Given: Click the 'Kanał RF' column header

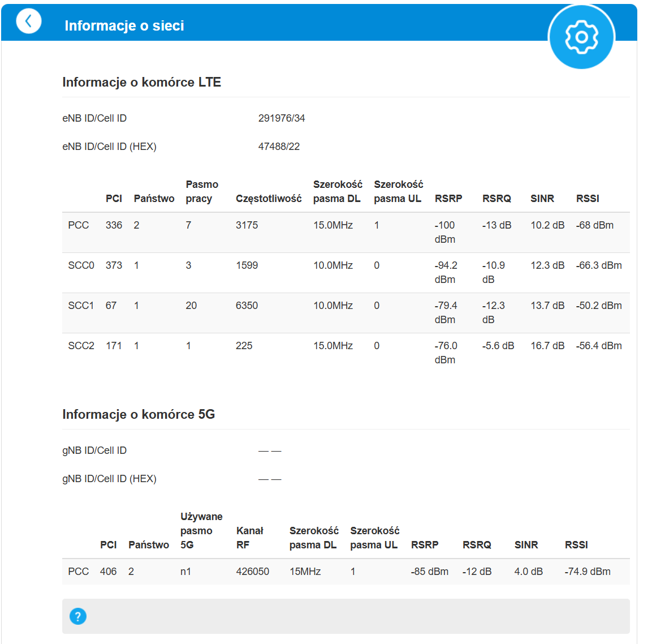Looking at the screenshot, I should pyautogui.click(x=249, y=538).
